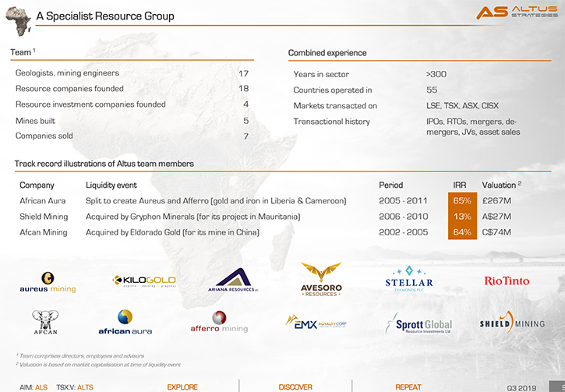Click the 'Countries operated in' label
This screenshot has width=565, height=392.
point(333,90)
